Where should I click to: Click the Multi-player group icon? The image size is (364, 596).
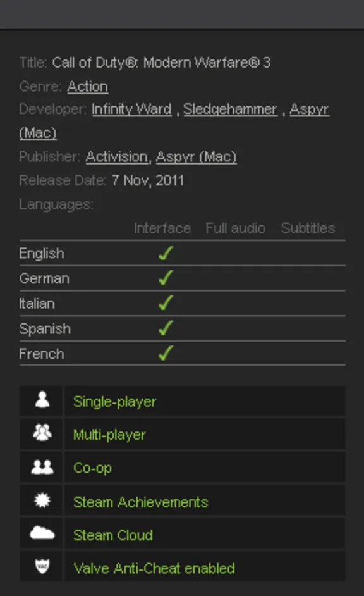tap(41, 435)
